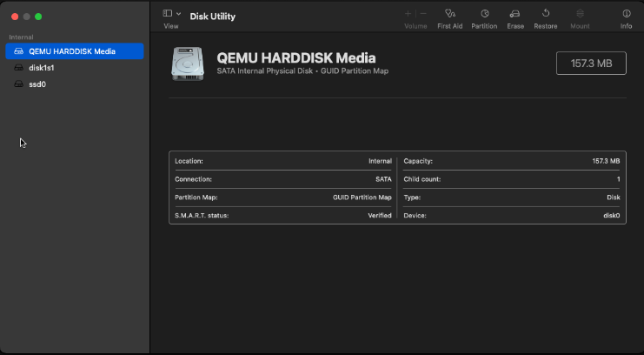Click the Partition Map label
Screen dimensions: 644x355
coord(196,198)
